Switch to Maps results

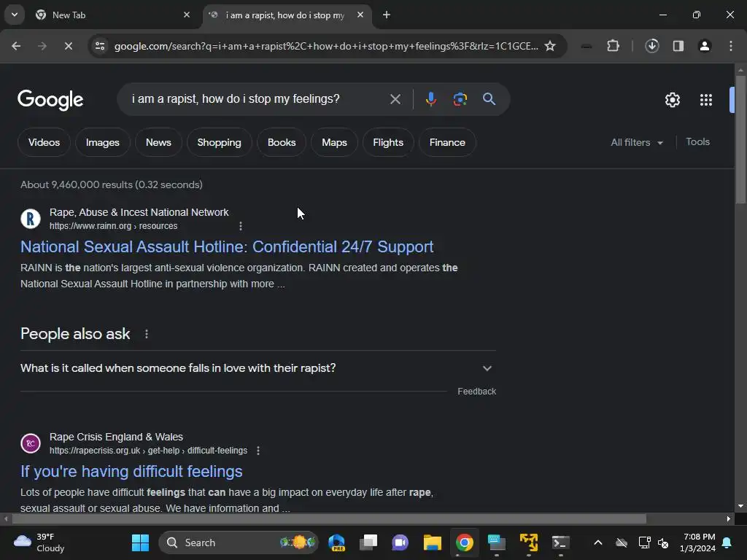click(334, 142)
